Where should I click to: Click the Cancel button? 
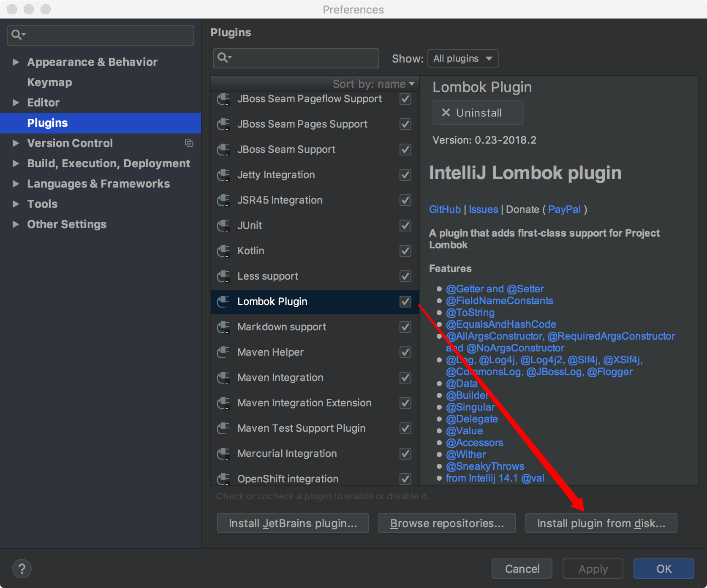point(522,569)
